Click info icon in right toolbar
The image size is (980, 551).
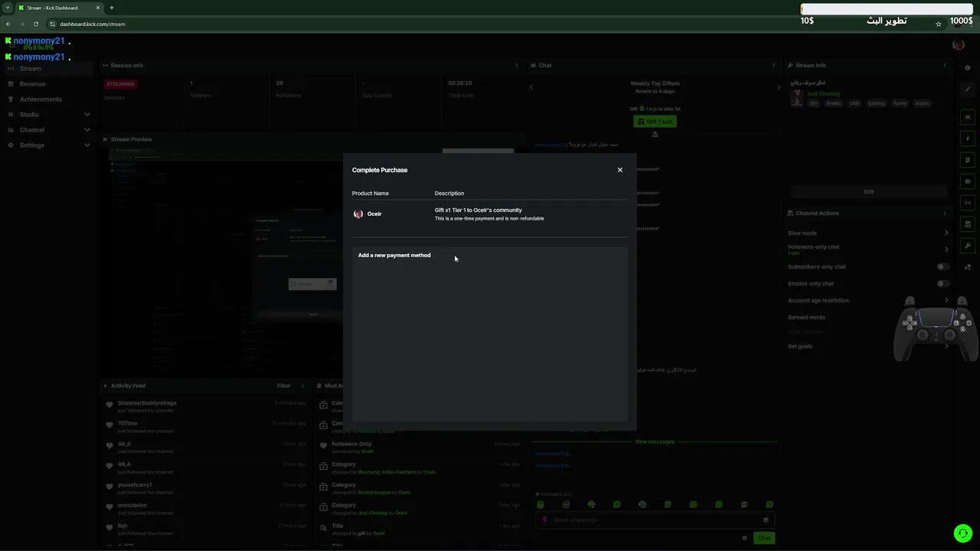click(968, 68)
